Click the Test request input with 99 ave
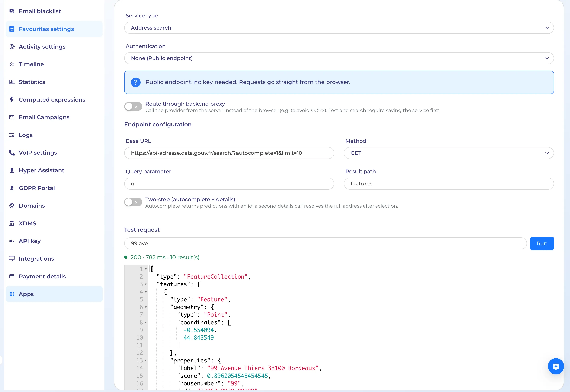Viewport: 570px width, 392px height. click(325, 243)
